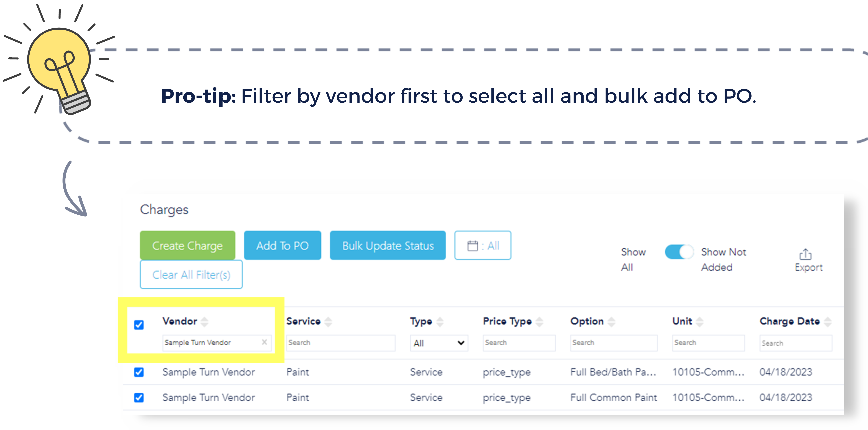
Task: Sort by Vendor column arrows
Action: (204, 322)
